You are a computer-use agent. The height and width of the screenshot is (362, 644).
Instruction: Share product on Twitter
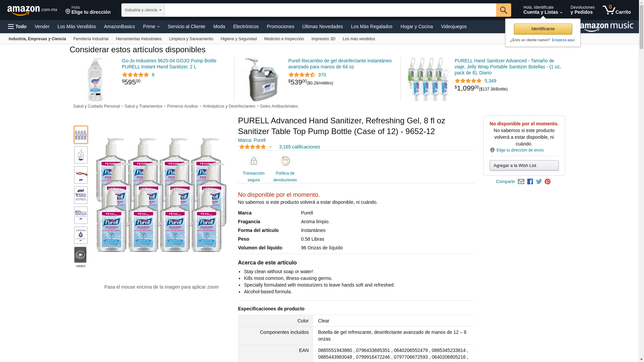539,182
